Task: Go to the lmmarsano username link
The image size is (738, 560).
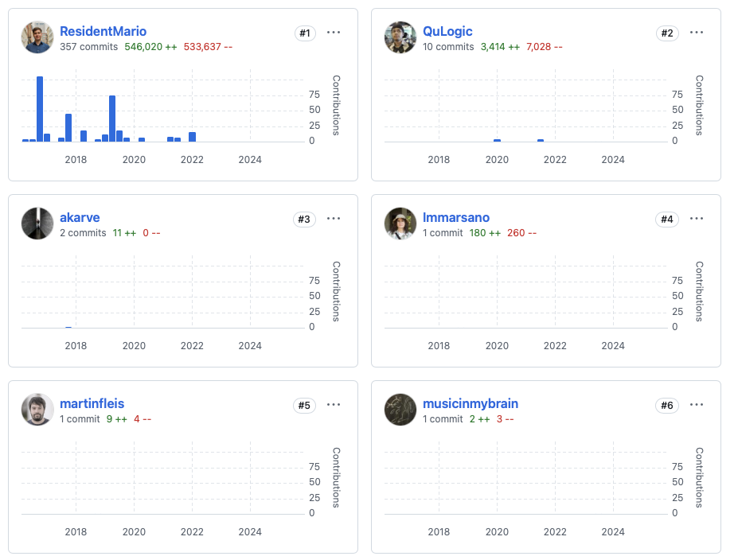Action: tap(456, 218)
